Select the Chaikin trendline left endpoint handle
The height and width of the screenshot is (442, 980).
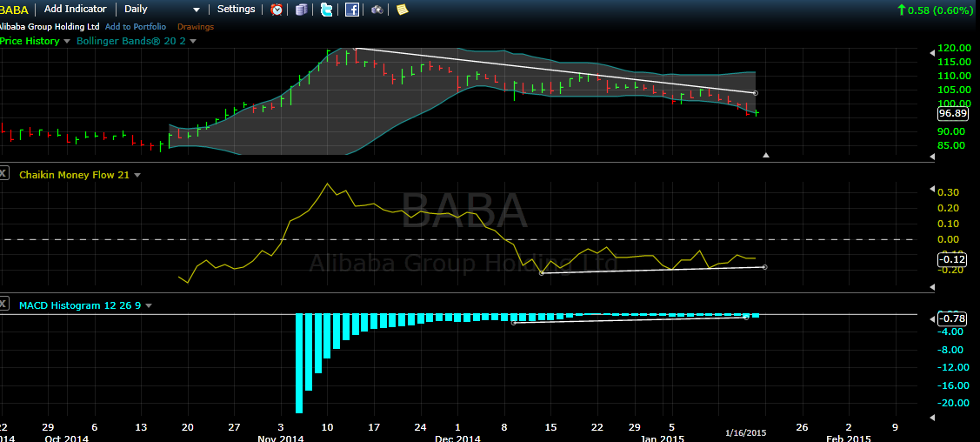pyautogui.click(x=541, y=273)
